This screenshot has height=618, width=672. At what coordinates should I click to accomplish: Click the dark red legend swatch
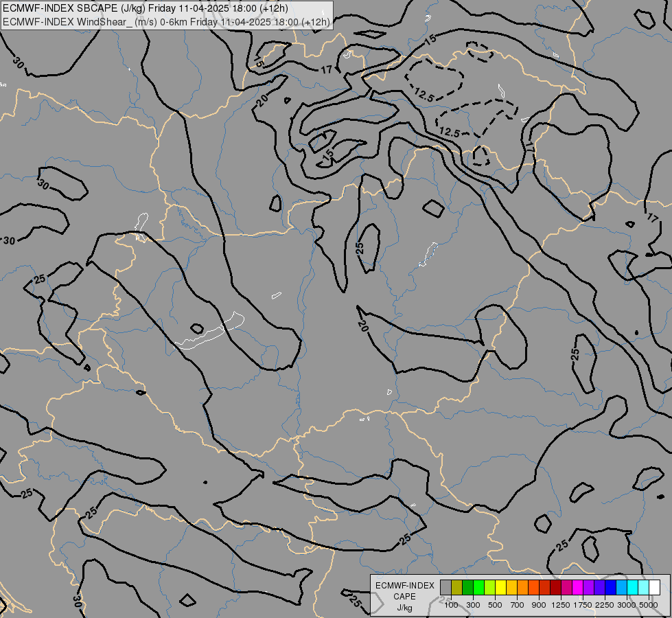(x=555, y=587)
